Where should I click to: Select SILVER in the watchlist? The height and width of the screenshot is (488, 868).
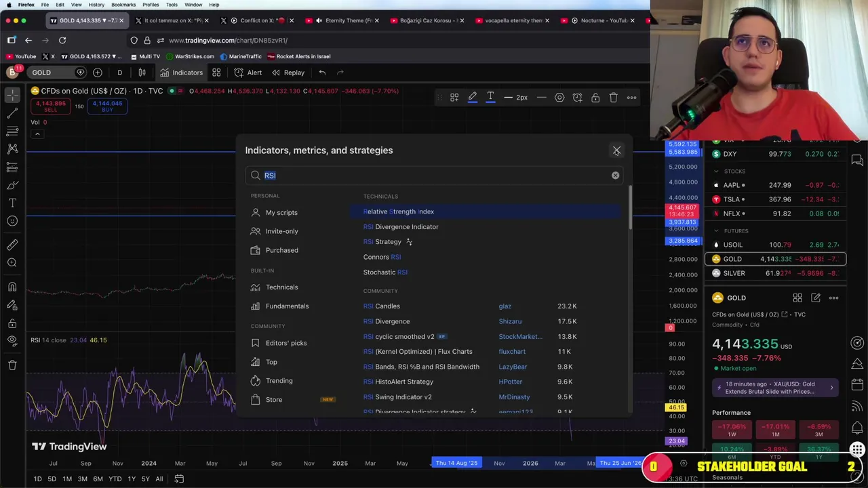(x=776, y=273)
